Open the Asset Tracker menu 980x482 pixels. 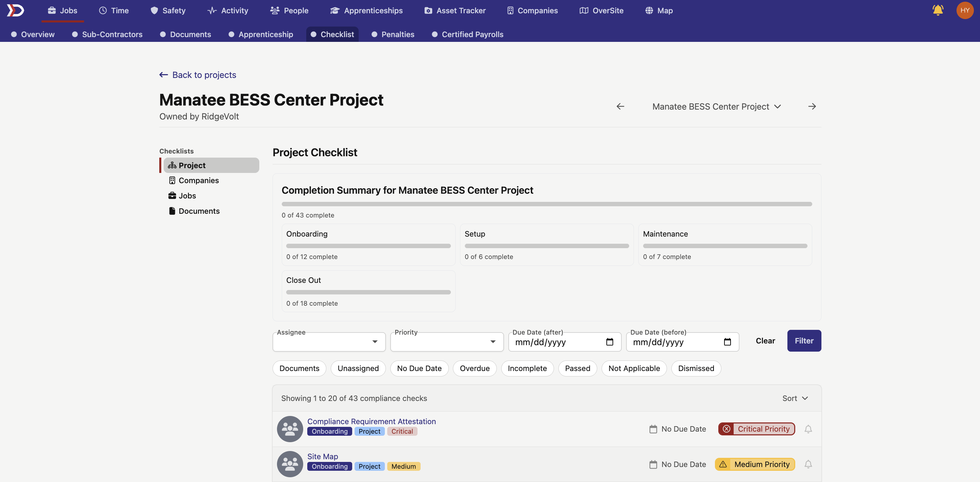tap(455, 11)
